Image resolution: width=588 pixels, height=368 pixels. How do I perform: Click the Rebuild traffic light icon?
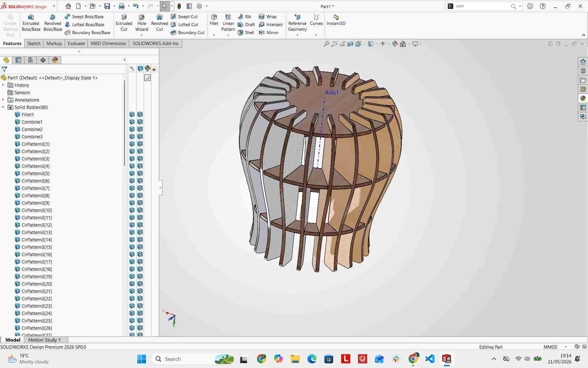(x=179, y=6)
